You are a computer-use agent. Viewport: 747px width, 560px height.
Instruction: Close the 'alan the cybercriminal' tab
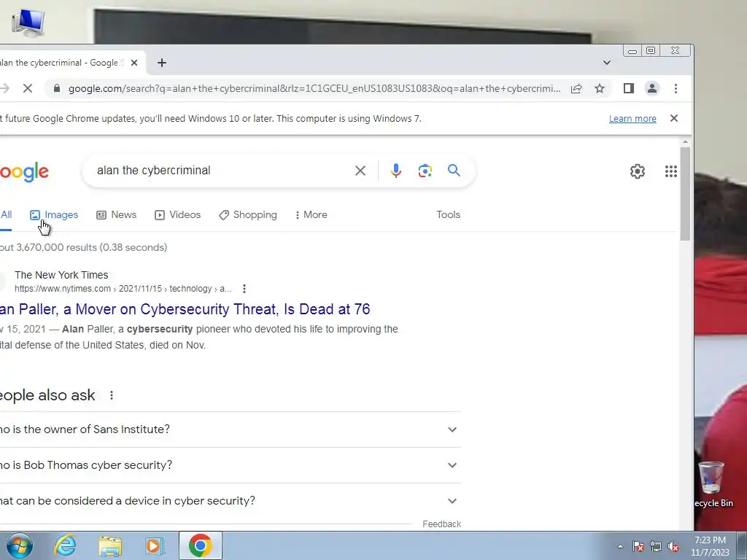[134, 63]
